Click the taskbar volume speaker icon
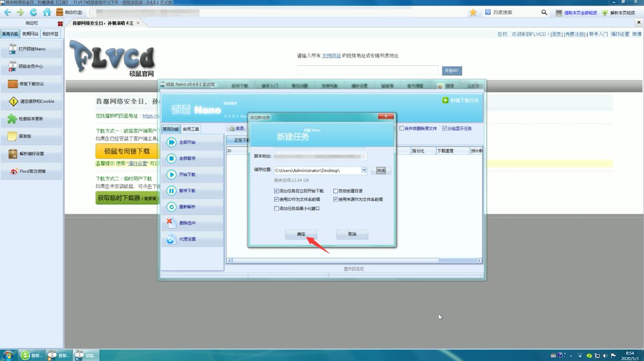This screenshot has width=644, height=361. pyautogui.click(x=605, y=356)
